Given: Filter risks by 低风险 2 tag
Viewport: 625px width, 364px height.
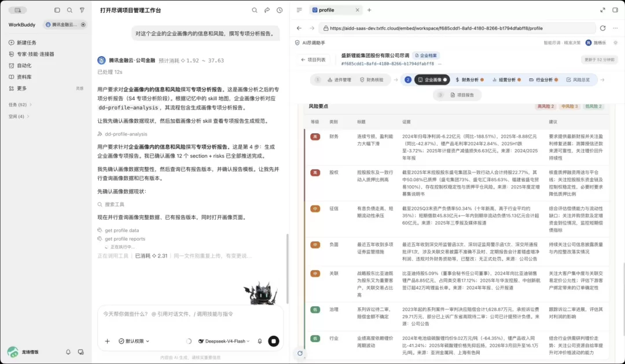Looking at the screenshot, I should (594, 106).
